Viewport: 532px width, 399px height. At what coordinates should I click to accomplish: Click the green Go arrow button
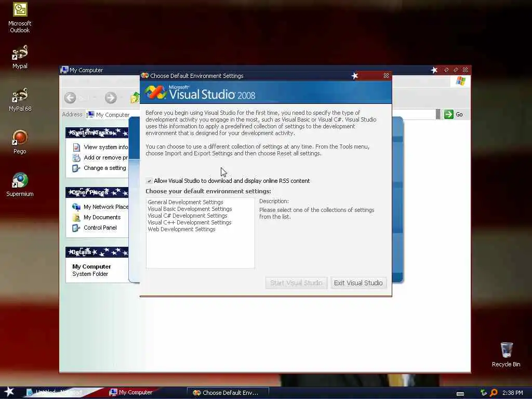(448, 114)
